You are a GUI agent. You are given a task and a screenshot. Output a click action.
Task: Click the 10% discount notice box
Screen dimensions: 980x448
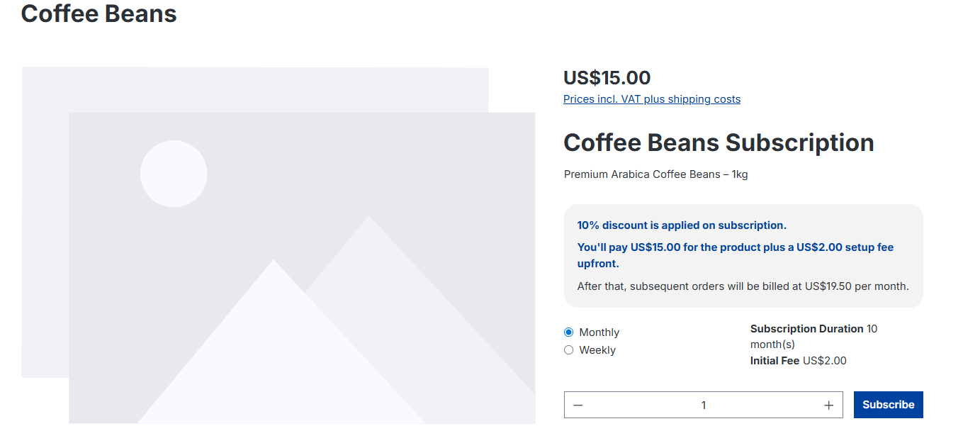[x=743, y=255]
